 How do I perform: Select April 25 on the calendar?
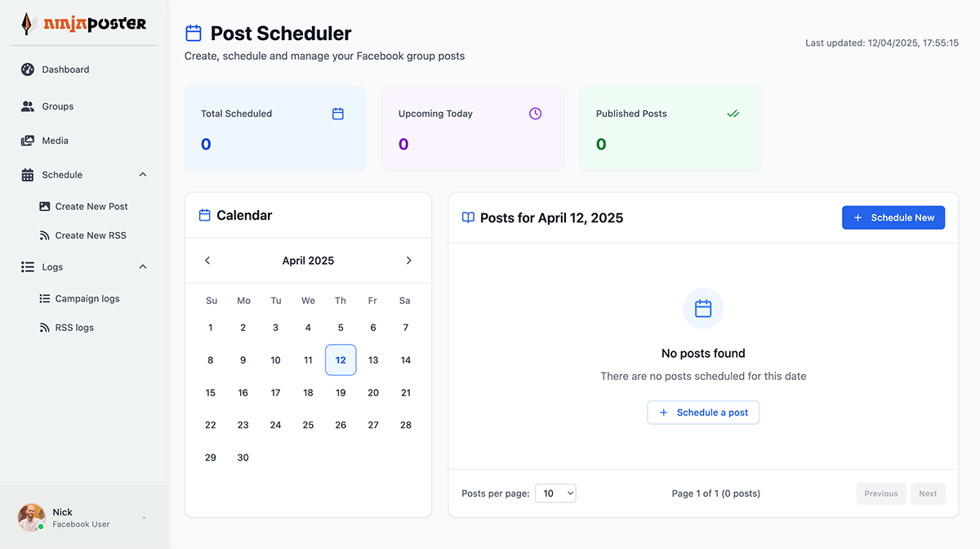click(x=308, y=425)
